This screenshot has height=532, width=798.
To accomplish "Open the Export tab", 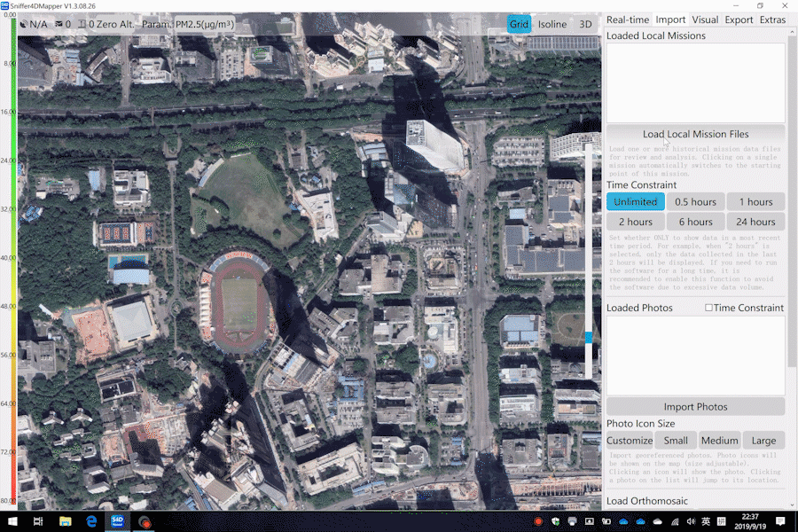I will pos(739,19).
